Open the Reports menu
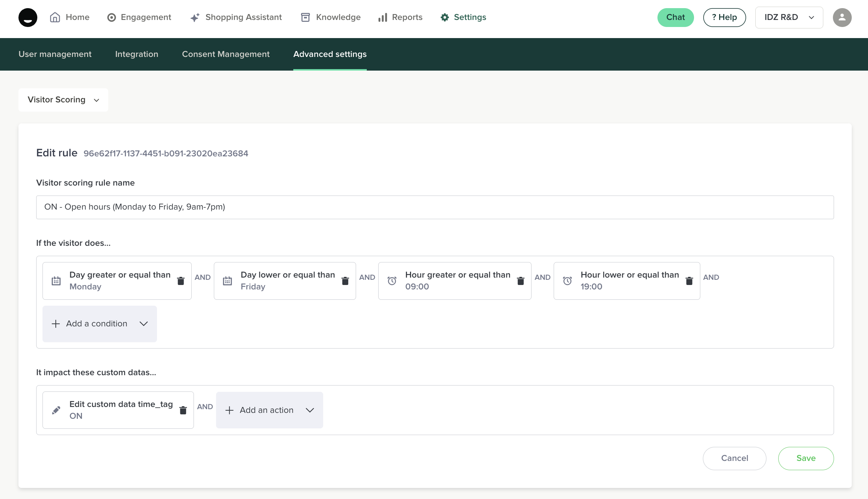 pyautogui.click(x=400, y=17)
